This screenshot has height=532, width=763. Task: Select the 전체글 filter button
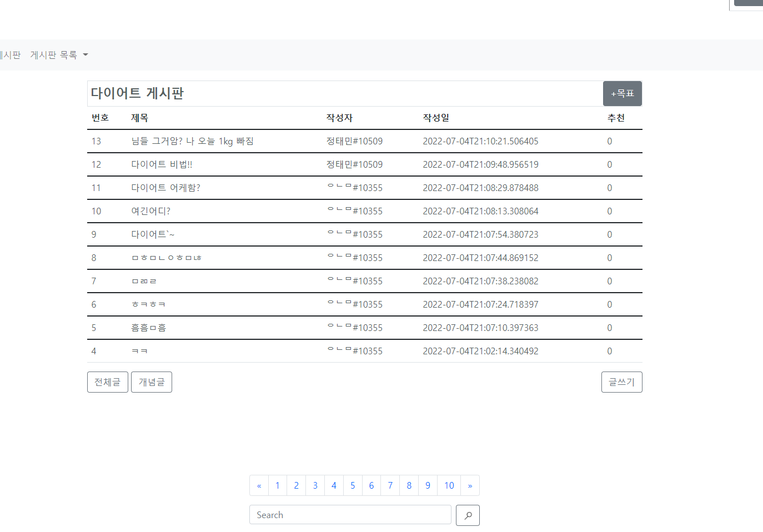(107, 382)
